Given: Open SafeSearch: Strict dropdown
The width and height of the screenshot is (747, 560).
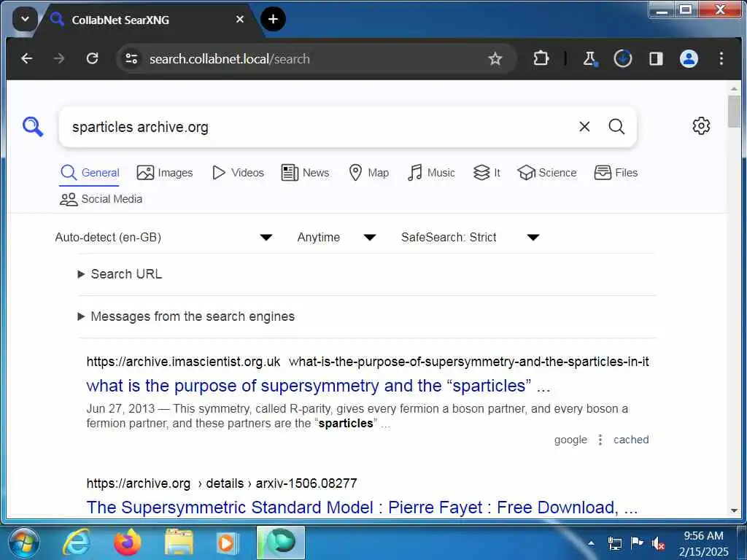Looking at the screenshot, I should tap(470, 237).
